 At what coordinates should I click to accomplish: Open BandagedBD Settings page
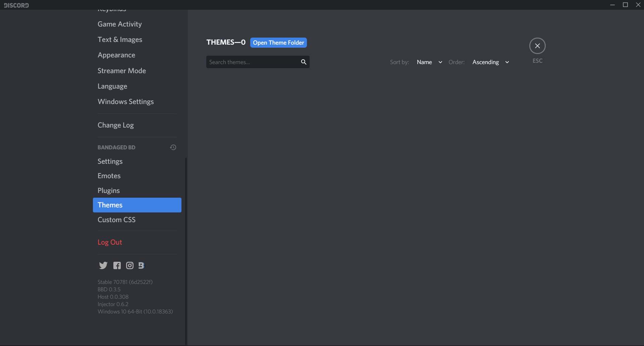pos(137,161)
